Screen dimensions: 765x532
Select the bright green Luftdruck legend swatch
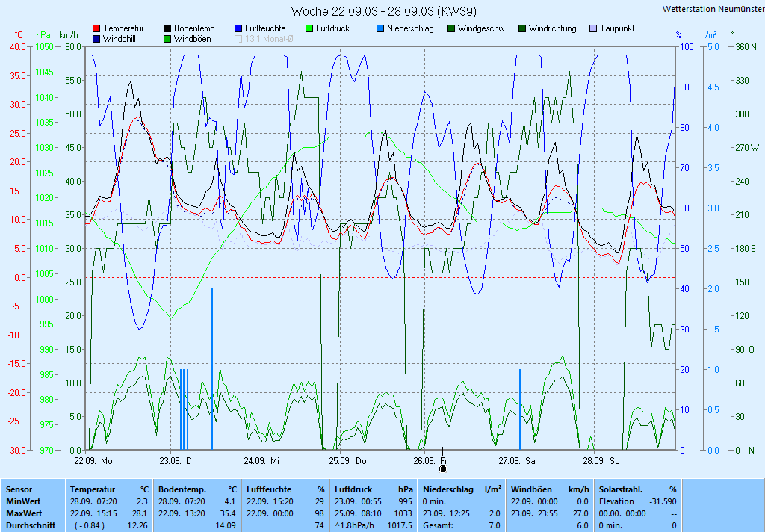click(309, 29)
